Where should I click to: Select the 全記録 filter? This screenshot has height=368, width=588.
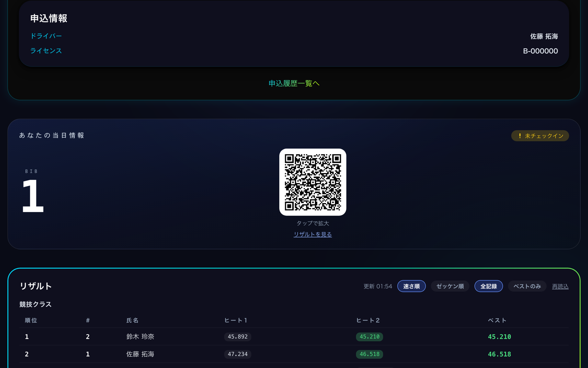(x=489, y=286)
